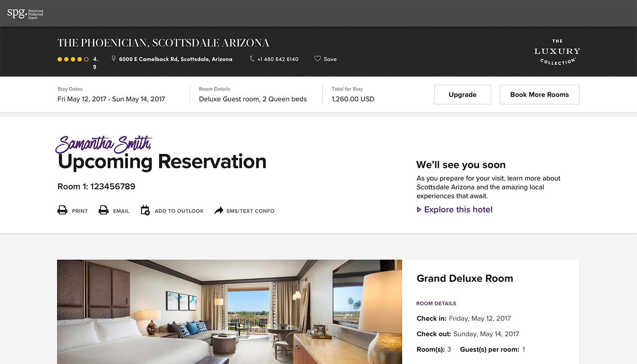Click the map pin icon beside the address
The image size is (637, 364).
[114, 59]
